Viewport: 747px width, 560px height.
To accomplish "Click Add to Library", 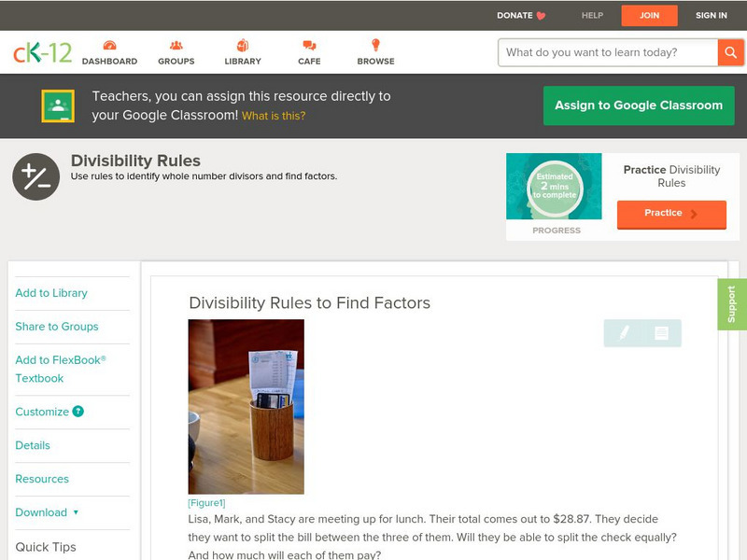I will [x=51, y=293].
